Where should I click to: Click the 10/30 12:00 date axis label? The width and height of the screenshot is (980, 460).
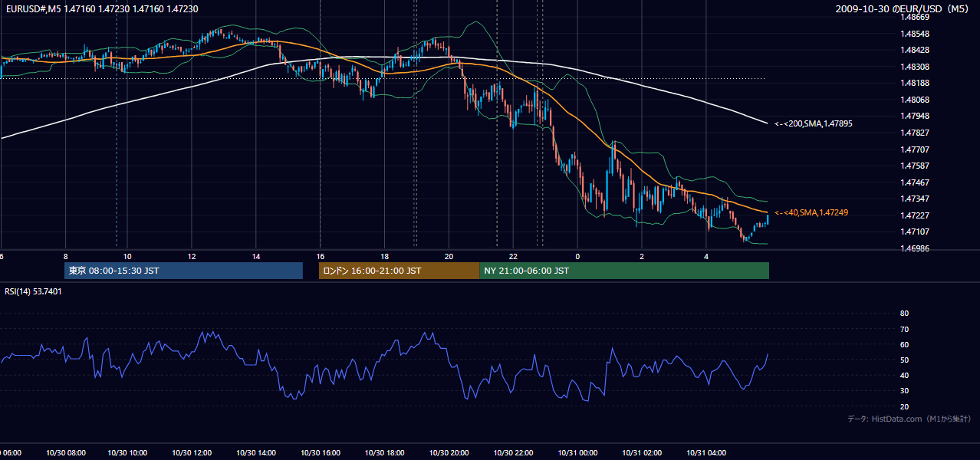192,452
